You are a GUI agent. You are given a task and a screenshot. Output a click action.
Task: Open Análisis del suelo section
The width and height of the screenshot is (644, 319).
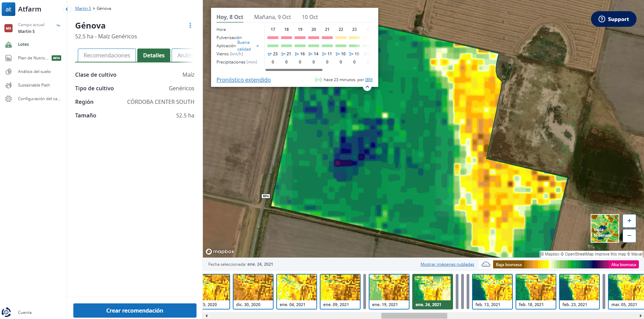pos(34,72)
